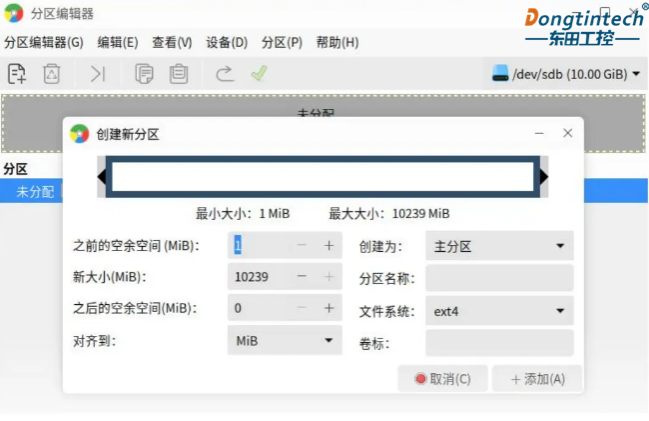Click the 添加(A) add button
This screenshot has height=421, width=649.
(538, 379)
